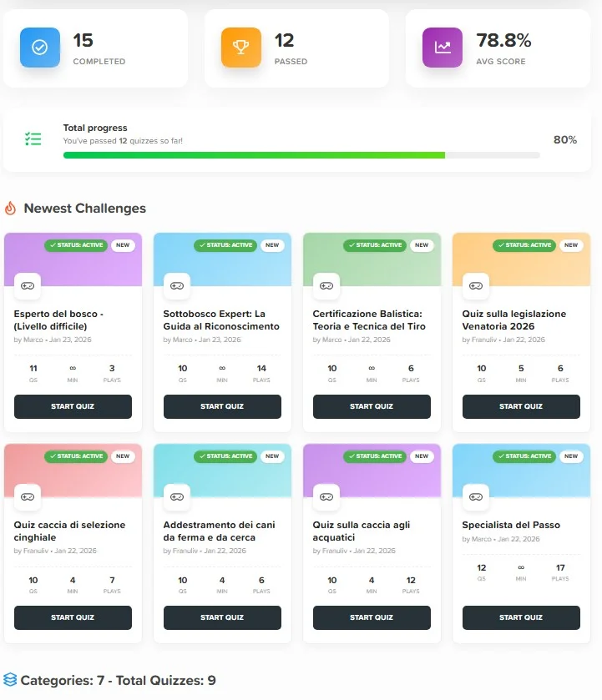The image size is (602, 700).
Task: Start the Sottobosco Expert quiz
Action: [x=221, y=406]
